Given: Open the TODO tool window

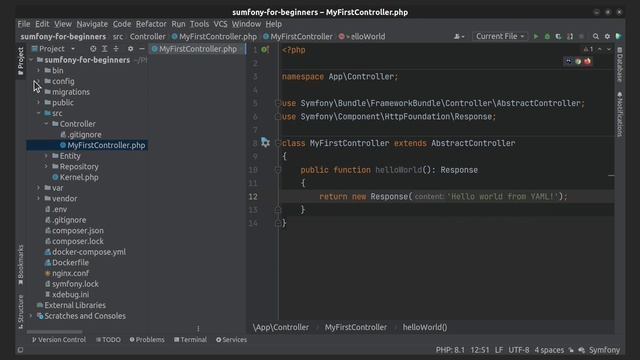Looking at the screenshot, I should (x=108, y=340).
